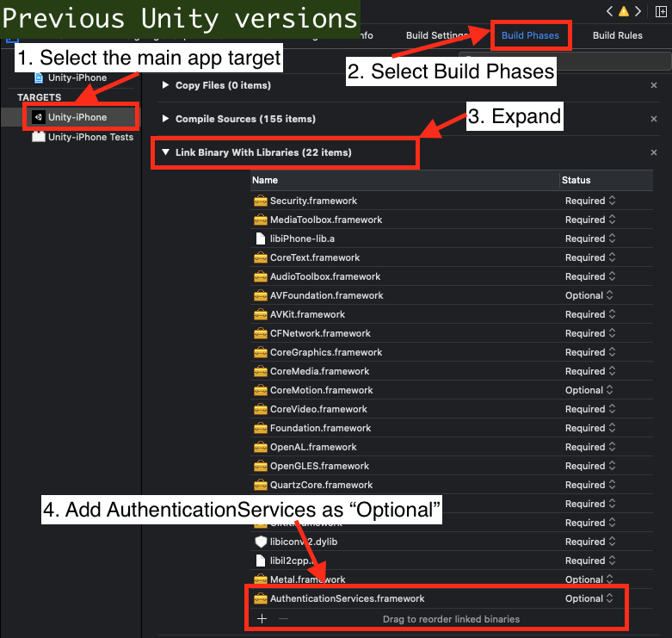672x638 pixels.
Task: Select AVFoundation.framework row
Action: click(x=452, y=295)
